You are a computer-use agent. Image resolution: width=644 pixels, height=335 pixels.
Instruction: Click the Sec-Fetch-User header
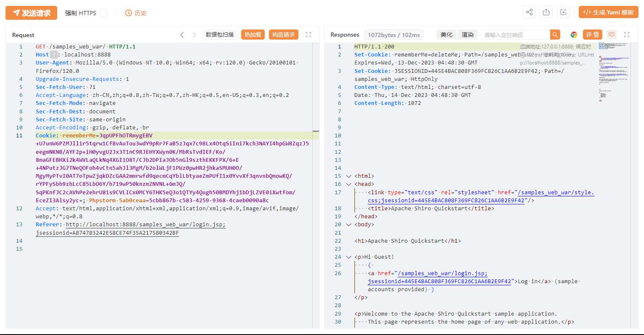(x=59, y=87)
